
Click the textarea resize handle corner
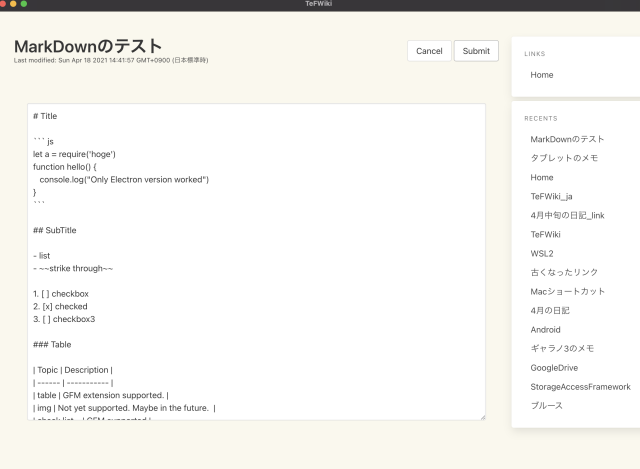483,417
